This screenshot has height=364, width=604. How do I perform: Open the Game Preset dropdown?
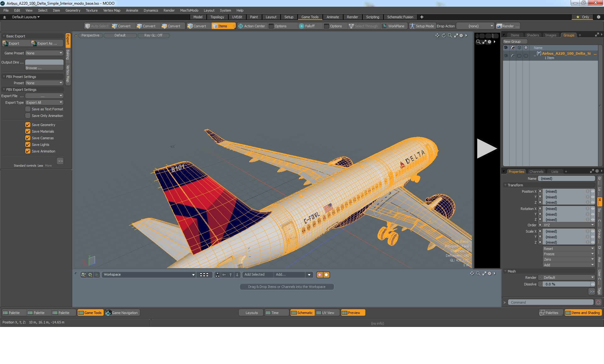point(44,53)
